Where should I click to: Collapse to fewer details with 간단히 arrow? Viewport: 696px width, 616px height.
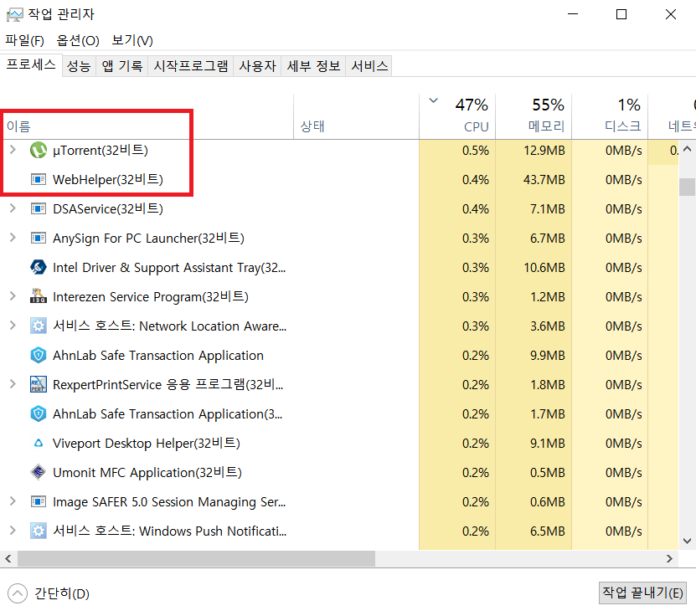tap(18, 593)
